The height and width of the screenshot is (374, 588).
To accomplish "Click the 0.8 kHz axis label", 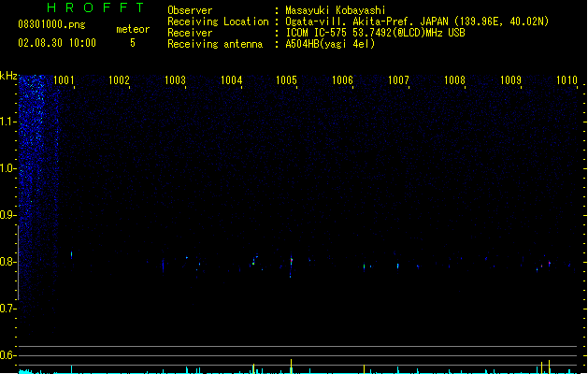I will click(7, 262).
